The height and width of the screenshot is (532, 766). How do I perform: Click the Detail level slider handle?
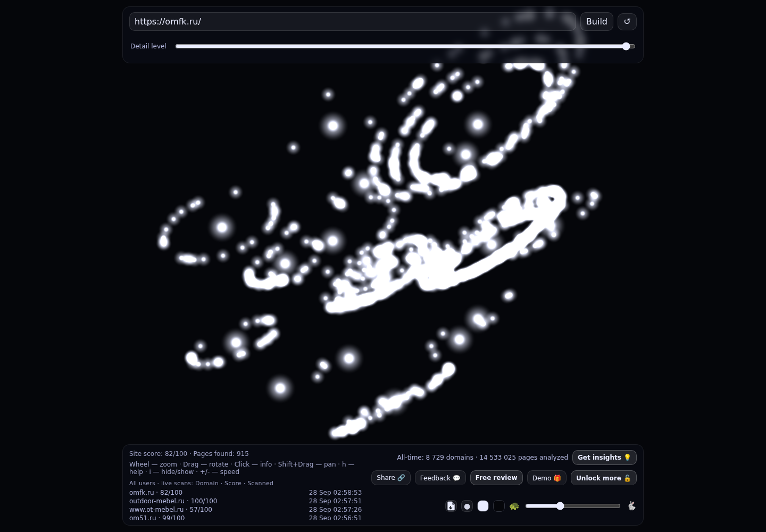[626, 46]
